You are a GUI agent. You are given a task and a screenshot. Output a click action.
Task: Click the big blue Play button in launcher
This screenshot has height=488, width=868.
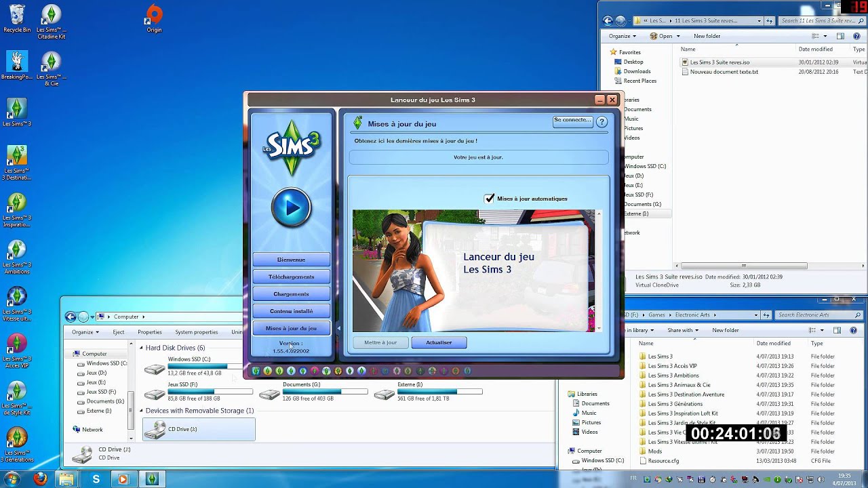click(291, 208)
